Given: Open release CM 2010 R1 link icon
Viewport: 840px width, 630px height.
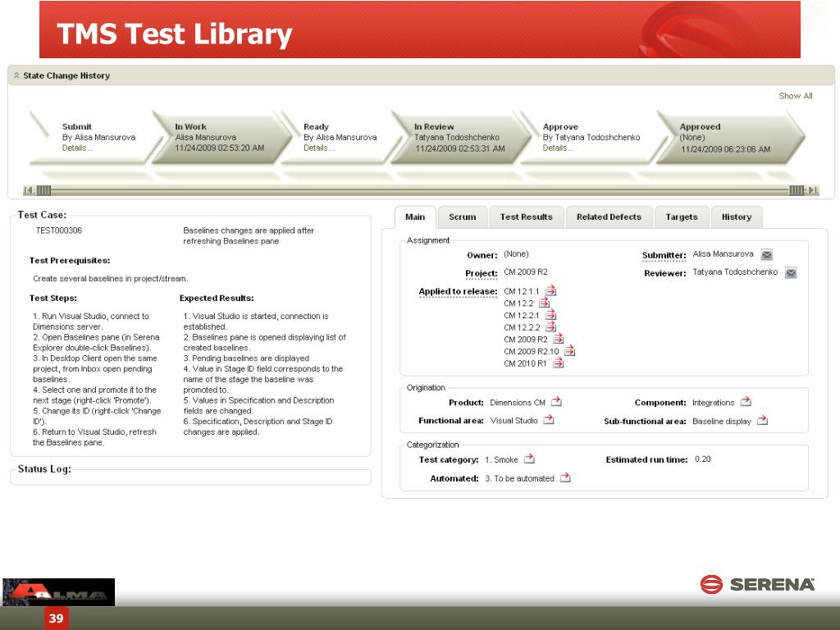Looking at the screenshot, I should [558, 363].
